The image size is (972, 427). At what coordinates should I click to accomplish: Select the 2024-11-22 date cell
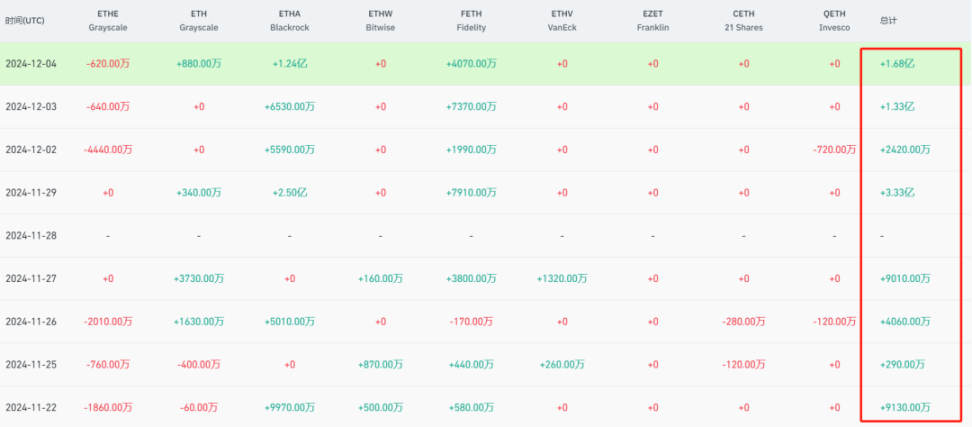click(x=31, y=407)
